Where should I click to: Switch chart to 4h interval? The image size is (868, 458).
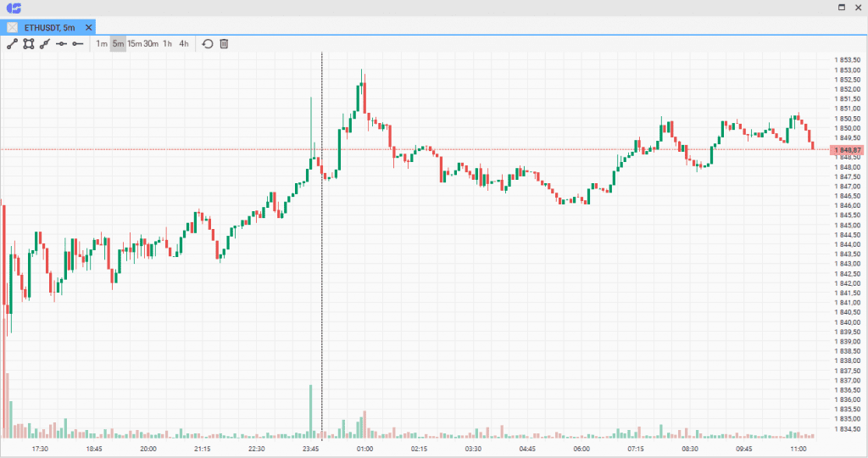point(184,43)
